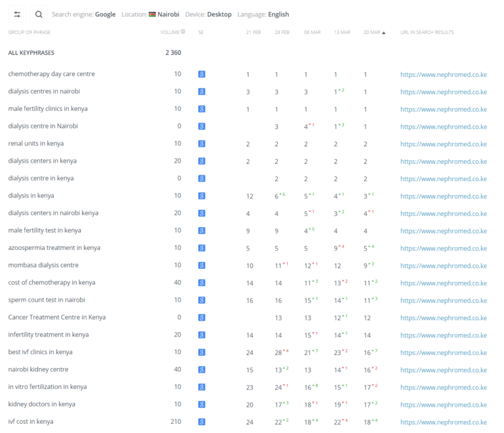Click Search engine: Google setting

click(83, 14)
